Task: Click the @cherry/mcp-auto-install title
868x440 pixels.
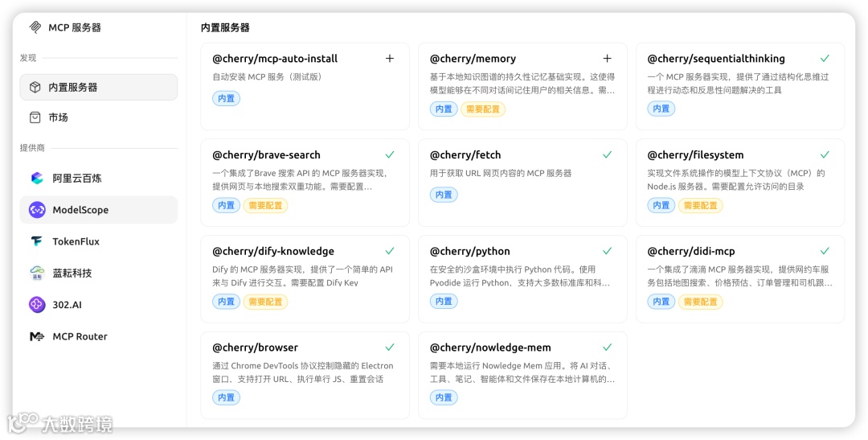Action: [x=275, y=59]
